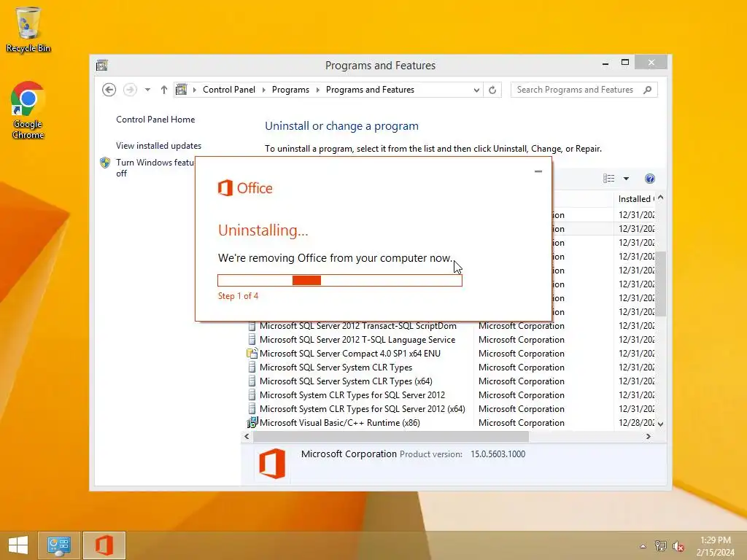This screenshot has height=560, width=747.
Task: Select the Control Panel taskbar icon
Action: (x=59, y=545)
